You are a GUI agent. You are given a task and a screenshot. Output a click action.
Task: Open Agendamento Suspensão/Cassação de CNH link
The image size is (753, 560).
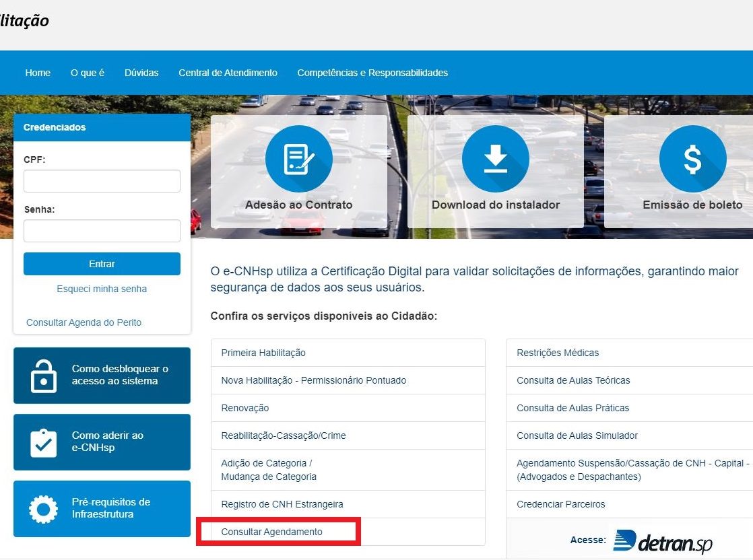click(630, 470)
